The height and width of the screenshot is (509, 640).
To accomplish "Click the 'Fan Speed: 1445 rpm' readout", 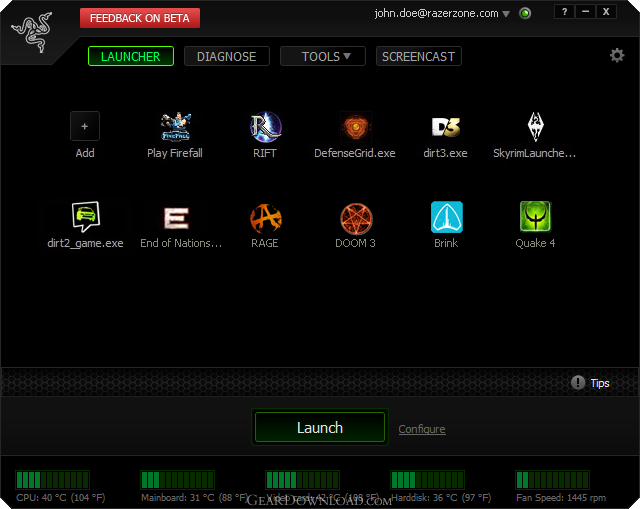I will coord(561,498).
